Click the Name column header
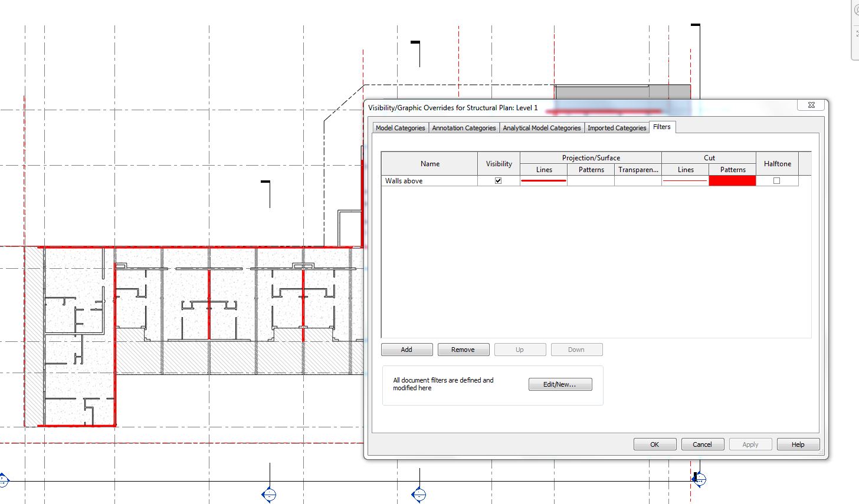This screenshot has width=859, height=504. [429, 164]
